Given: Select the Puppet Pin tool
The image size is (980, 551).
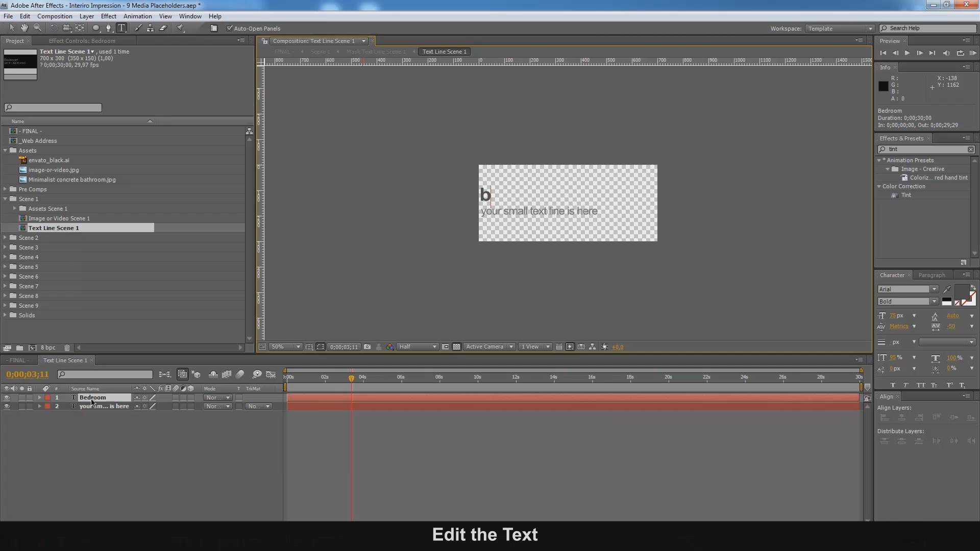Looking at the screenshot, I should pyautogui.click(x=180, y=28).
